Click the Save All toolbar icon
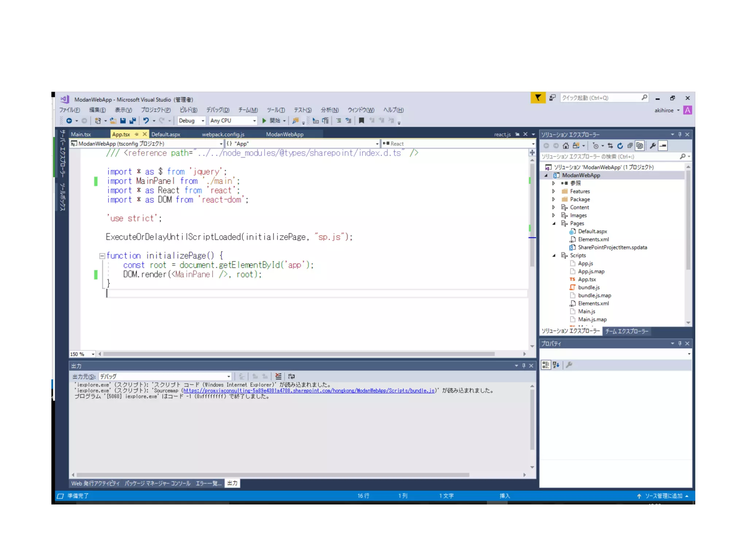 coord(133,121)
